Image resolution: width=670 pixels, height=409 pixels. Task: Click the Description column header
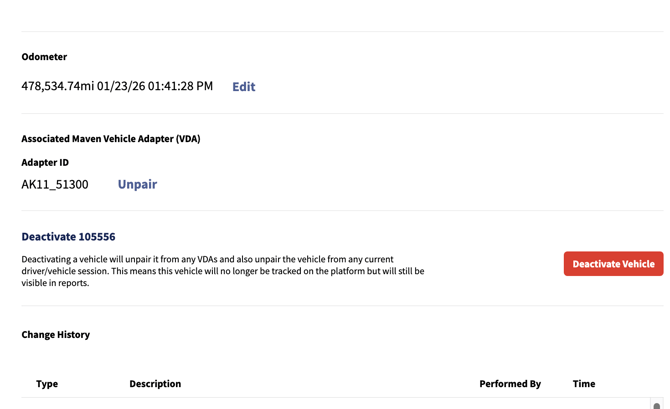point(155,384)
